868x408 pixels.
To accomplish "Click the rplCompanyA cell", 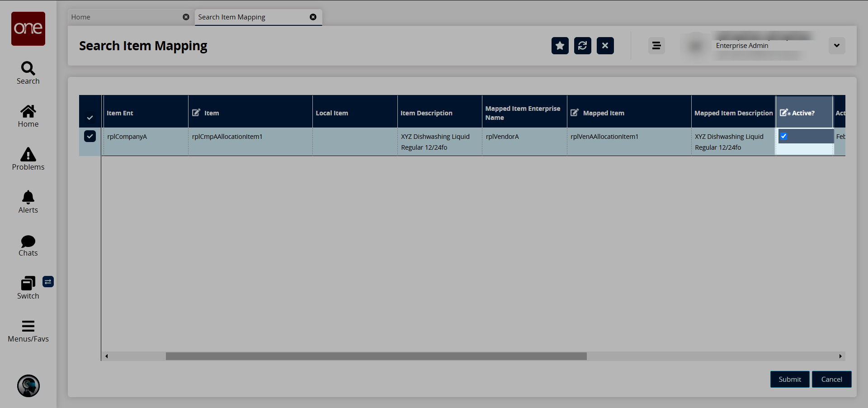I will pos(146,142).
